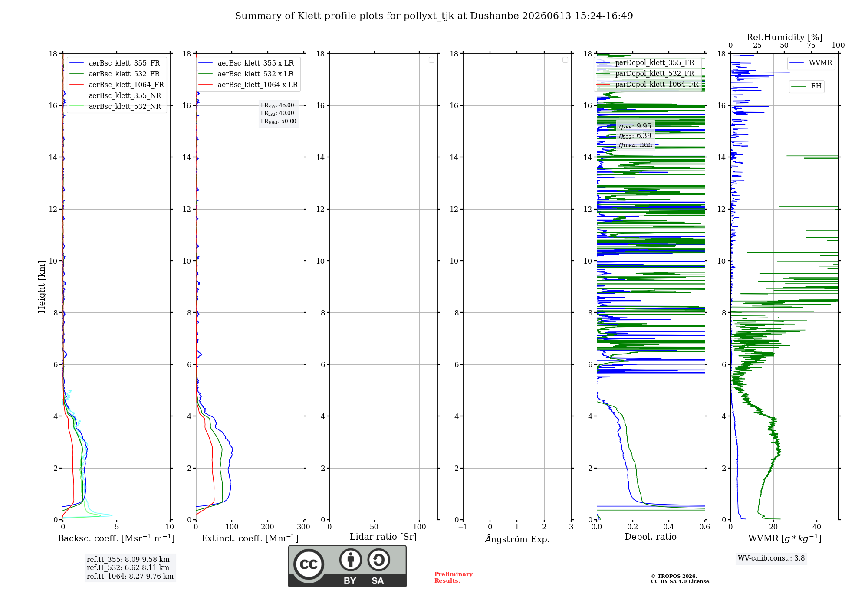Click the TROPOS 2026 CC BY SA license text
This screenshot has height=590, width=868.
pyautogui.click(x=681, y=579)
